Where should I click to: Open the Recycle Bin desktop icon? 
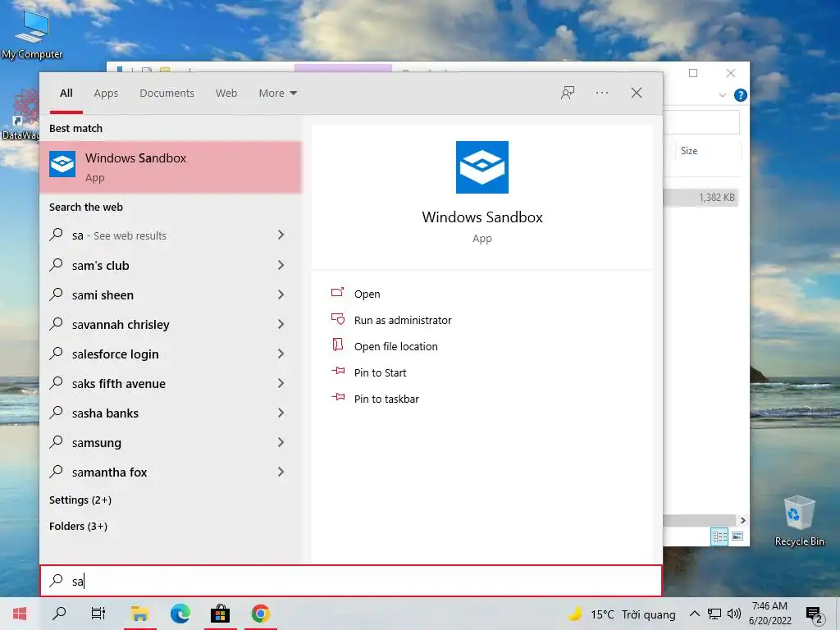tap(799, 521)
